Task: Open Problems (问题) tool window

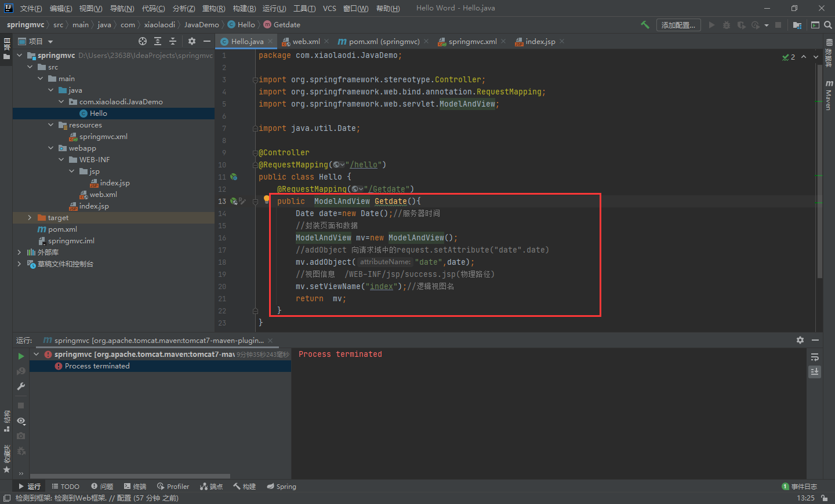Action: (102, 487)
